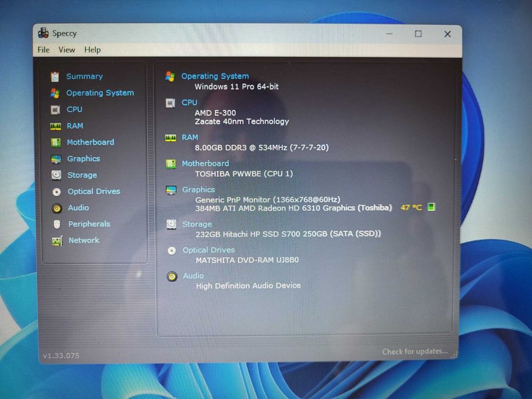The height and width of the screenshot is (399, 532).
Task: Click the Audio heading in summary panel
Action: (x=193, y=276)
